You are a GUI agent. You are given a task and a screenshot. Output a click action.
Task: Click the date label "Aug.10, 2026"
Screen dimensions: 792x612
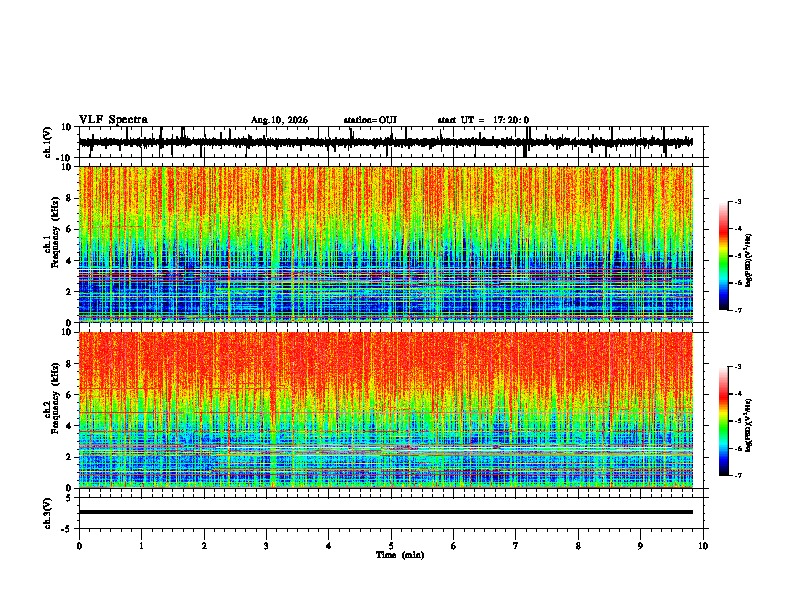click(x=279, y=120)
